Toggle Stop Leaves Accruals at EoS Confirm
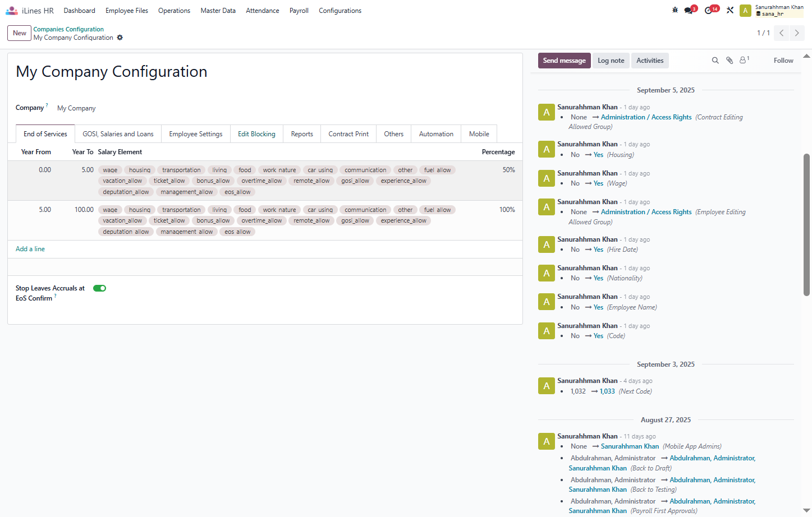 click(100, 288)
